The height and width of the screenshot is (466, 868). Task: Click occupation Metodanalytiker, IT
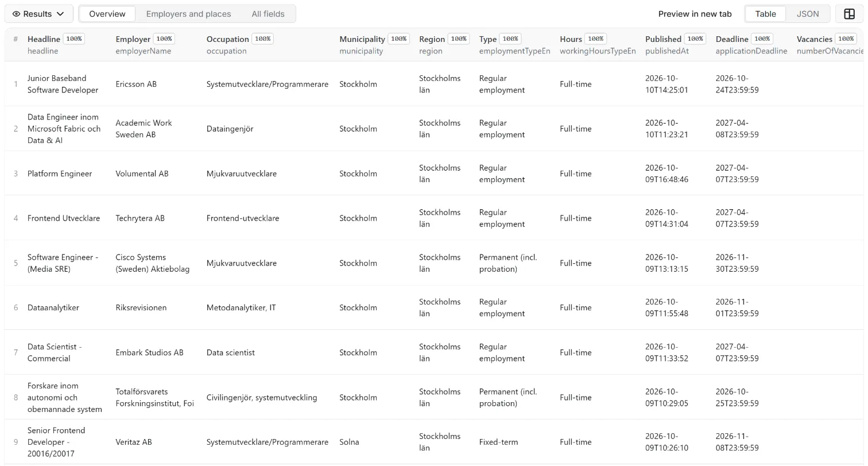click(241, 308)
